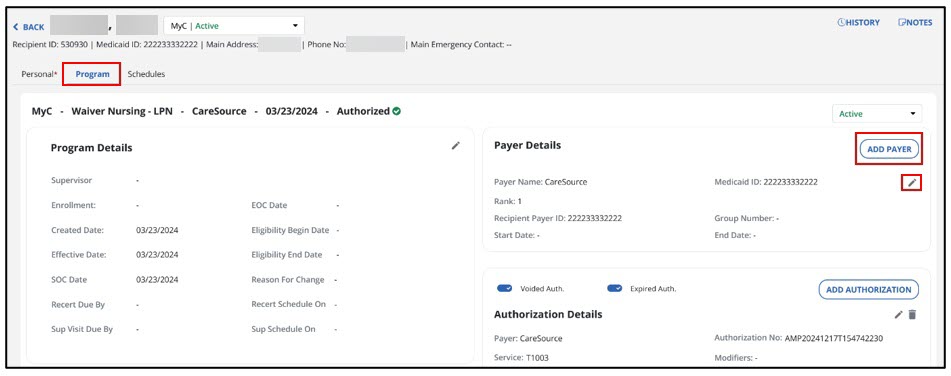
Task: Open the History panel
Action: [858, 22]
